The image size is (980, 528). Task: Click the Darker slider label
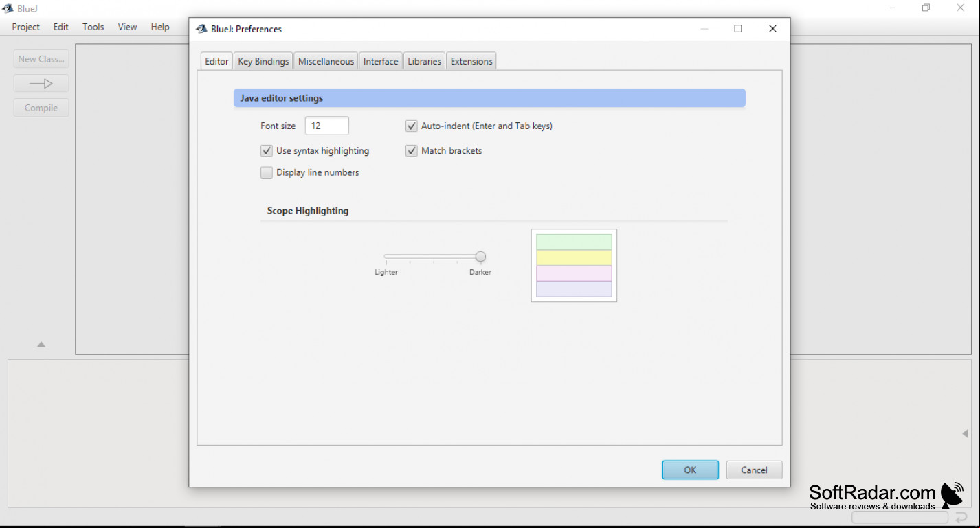tap(480, 272)
